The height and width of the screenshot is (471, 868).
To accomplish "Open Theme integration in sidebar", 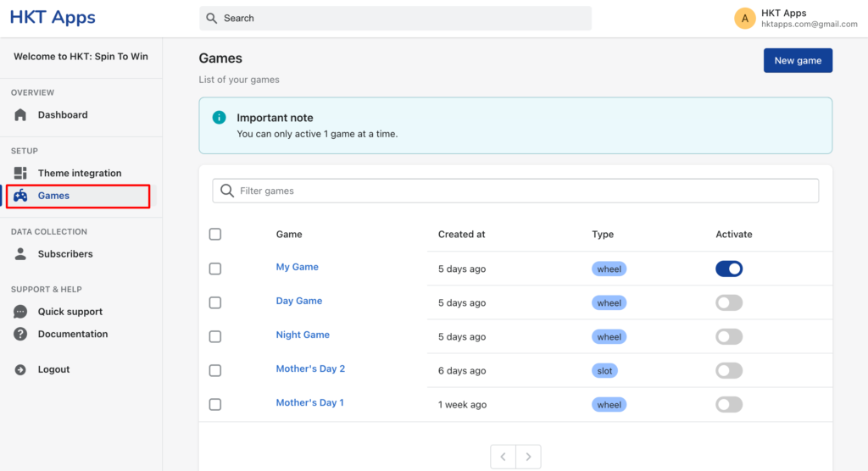I will coord(80,173).
